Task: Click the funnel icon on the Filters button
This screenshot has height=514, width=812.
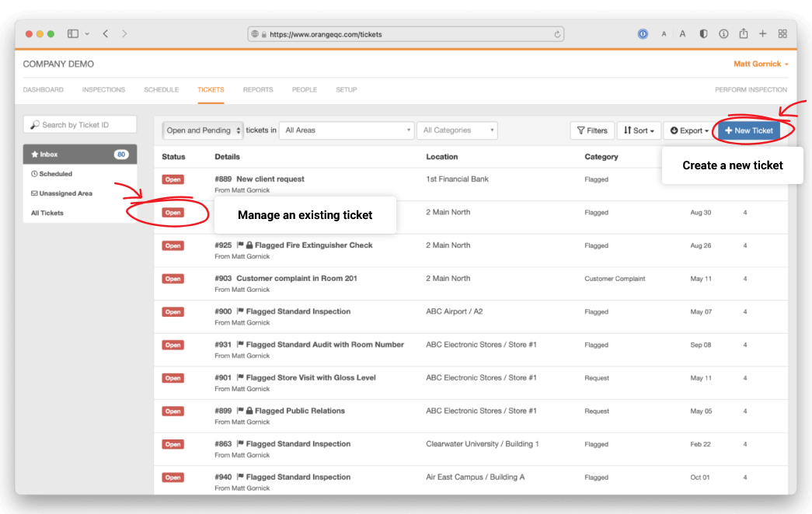Action: pos(581,130)
